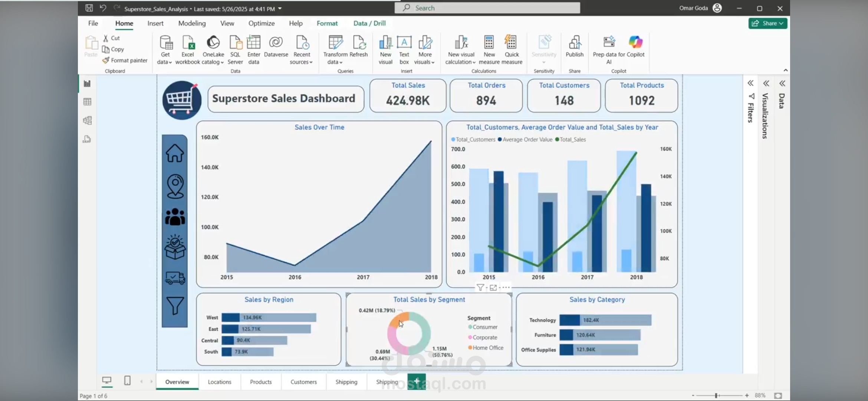The height and width of the screenshot is (401, 868).
Task: Open the file title dropdown arrow
Action: (280, 9)
